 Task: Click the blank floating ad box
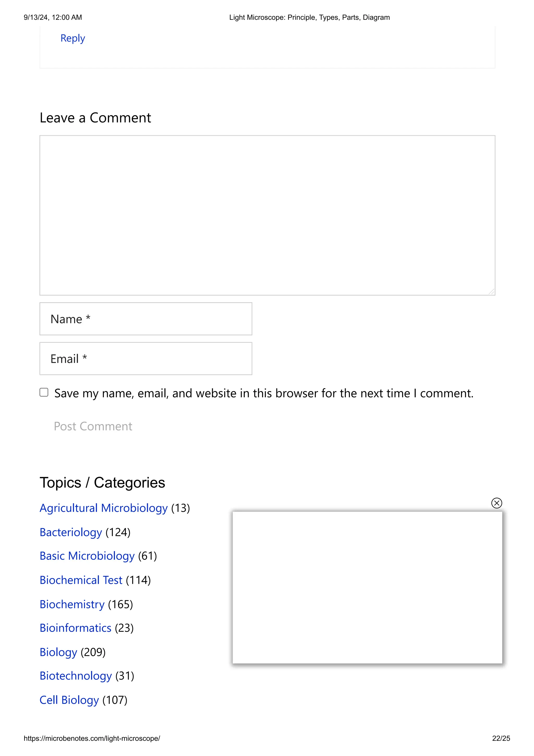[367, 587]
